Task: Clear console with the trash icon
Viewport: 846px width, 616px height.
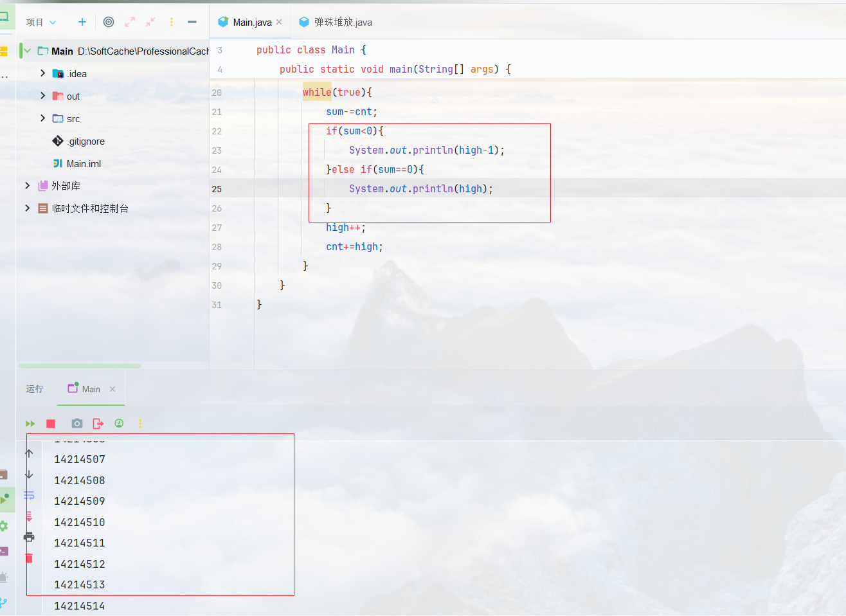Action: tap(29, 558)
